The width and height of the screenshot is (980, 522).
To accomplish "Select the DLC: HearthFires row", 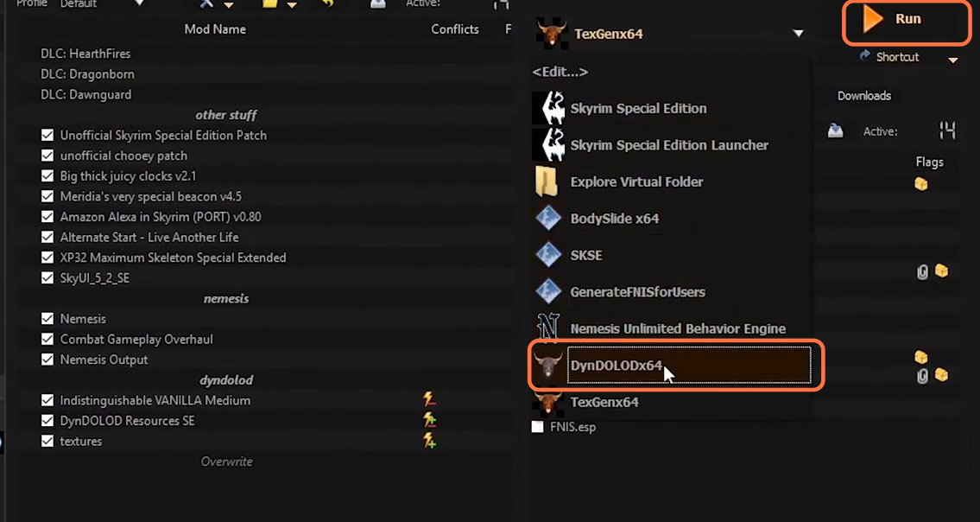I will [x=85, y=54].
